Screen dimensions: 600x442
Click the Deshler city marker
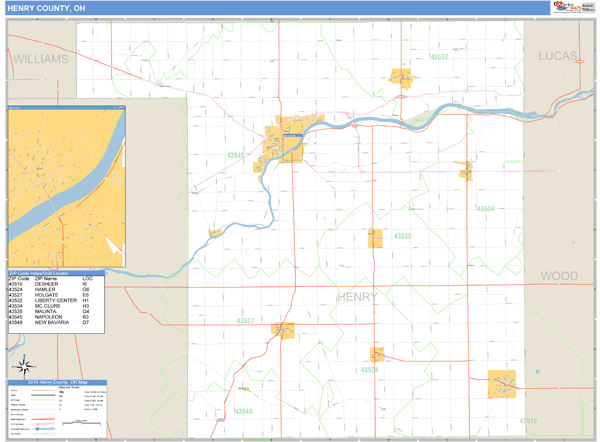point(502,384)
